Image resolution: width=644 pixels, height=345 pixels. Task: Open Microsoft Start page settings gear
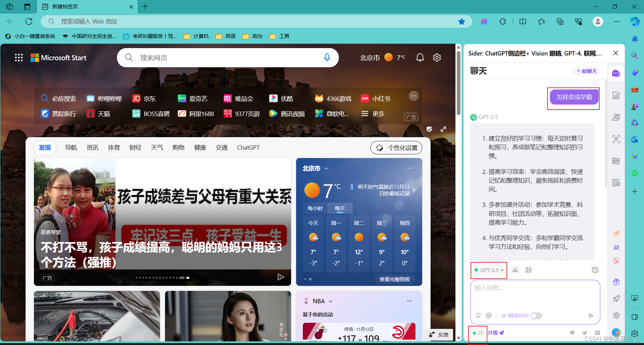[437, 57]
